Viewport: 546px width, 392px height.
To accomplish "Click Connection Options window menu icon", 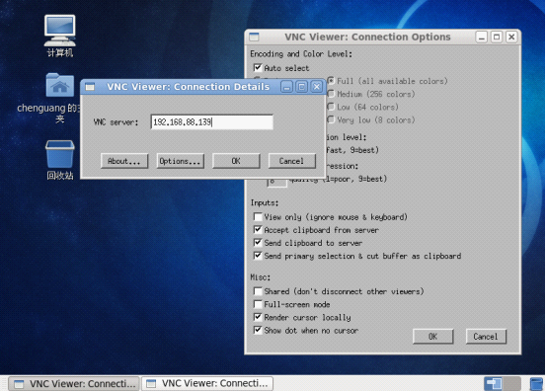I will [x=254, y=37].
